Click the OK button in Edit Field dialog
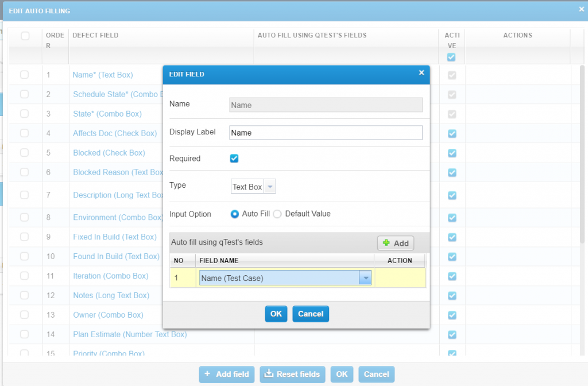The width and height of the screenshot is (588, 386). pos(276,314)
